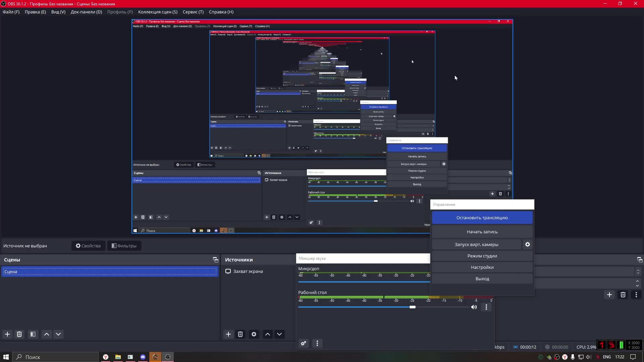This screenshot has width=644, height=362.
Task: Open virtual camera settings gear
Action: (x=528, y=244)
